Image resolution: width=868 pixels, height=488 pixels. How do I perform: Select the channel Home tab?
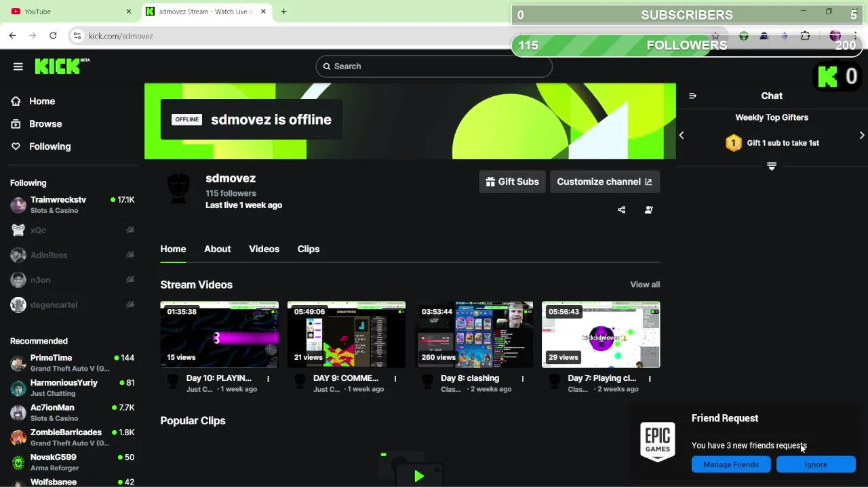173,249
